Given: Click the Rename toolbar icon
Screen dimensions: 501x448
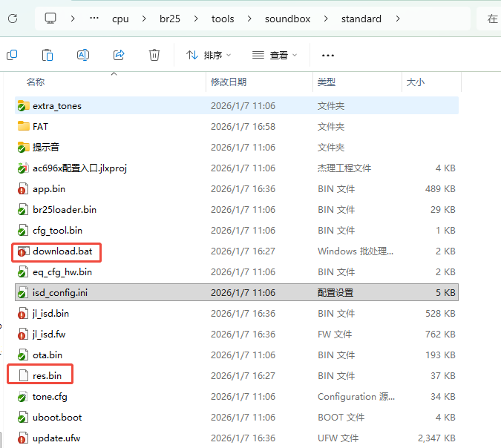Looking at the screenshot, I should (83, 55).
